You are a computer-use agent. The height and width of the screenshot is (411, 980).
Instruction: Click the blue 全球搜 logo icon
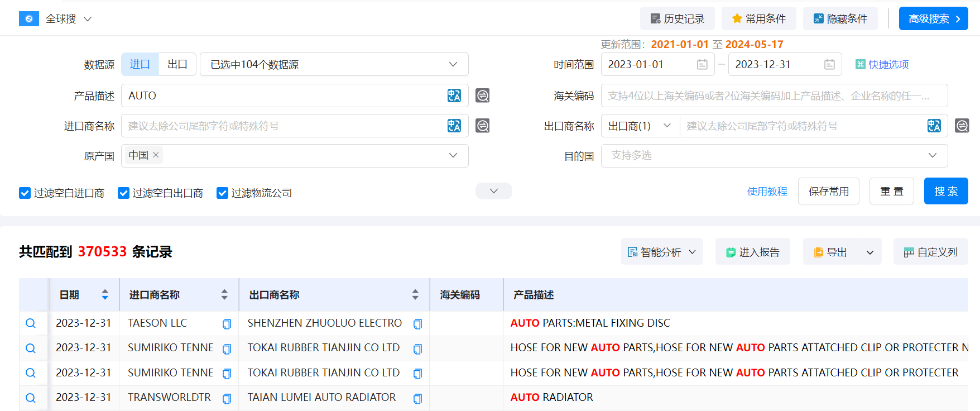(29, 19)
